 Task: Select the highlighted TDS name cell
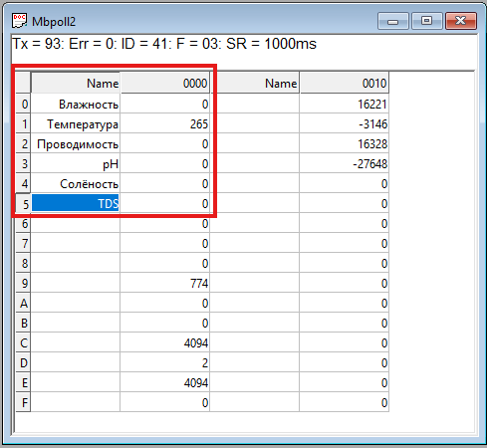click(76, 203)
